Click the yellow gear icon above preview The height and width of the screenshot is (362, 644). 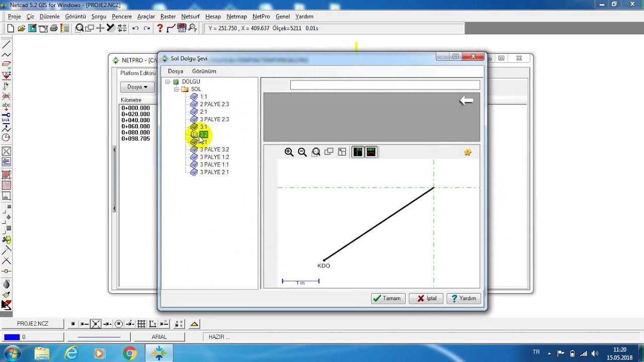[468, 152]
